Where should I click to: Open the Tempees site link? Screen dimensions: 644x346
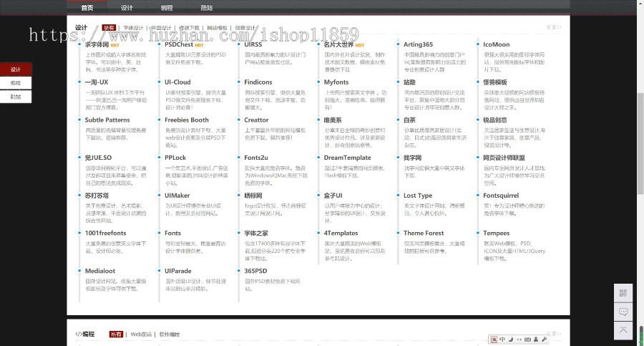tap(496, 234)
